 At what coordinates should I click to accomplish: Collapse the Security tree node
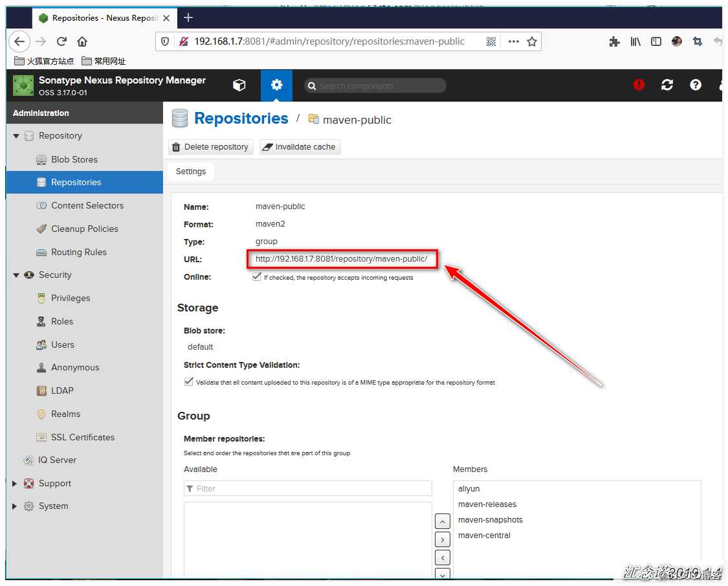pyautogui.click(x=16, y=275)
